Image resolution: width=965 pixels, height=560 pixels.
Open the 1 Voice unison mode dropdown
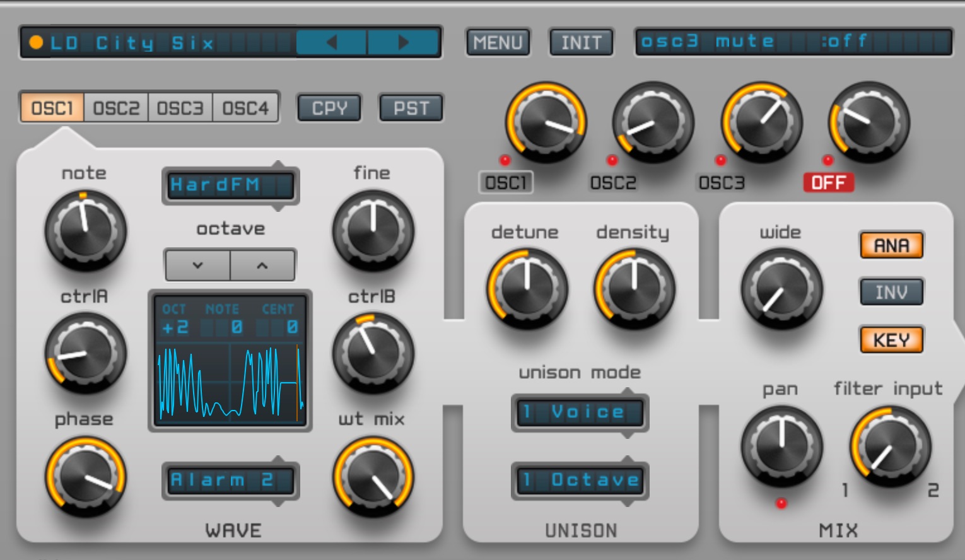[580, 412]
